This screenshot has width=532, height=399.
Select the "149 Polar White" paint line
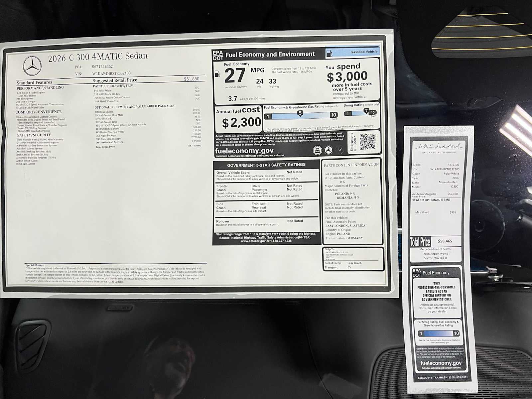pos(103,91)
